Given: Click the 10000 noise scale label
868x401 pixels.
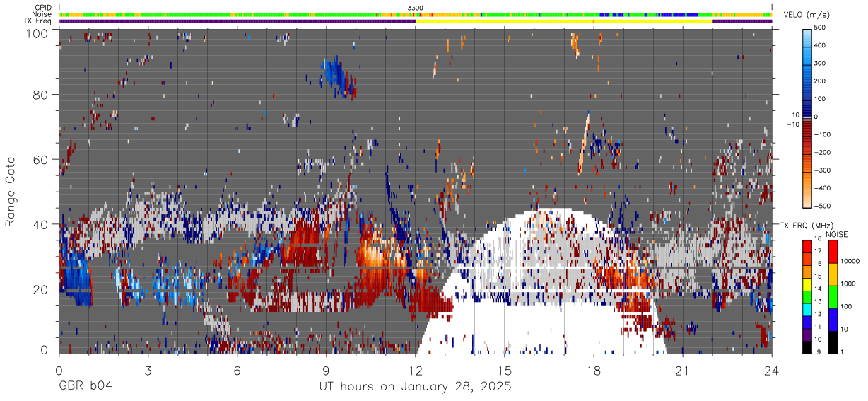Looking at the screenshot, I should (x=851, y=261).
